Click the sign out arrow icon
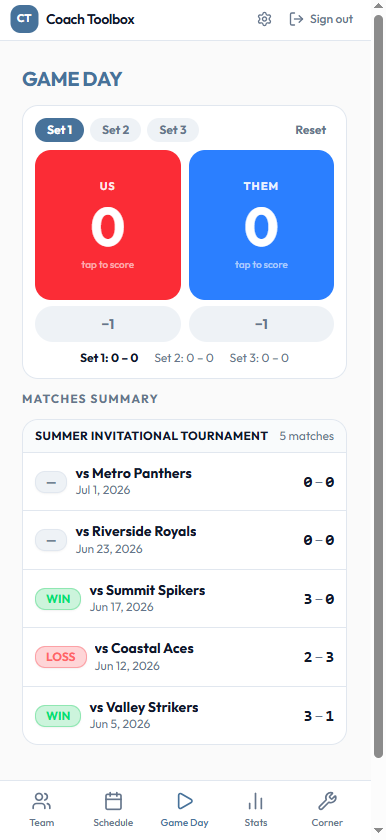The width and height of the screenshot is (386, 840). 296,19
